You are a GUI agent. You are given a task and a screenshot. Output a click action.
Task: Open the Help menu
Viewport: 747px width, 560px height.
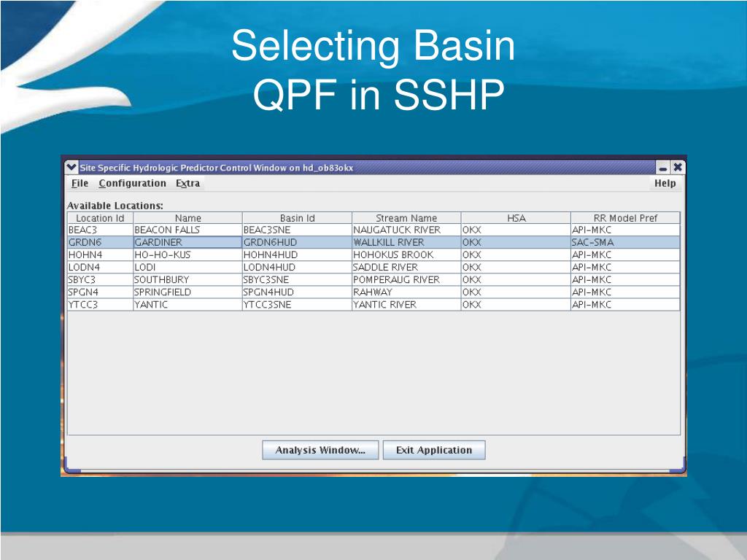[665, 183]
